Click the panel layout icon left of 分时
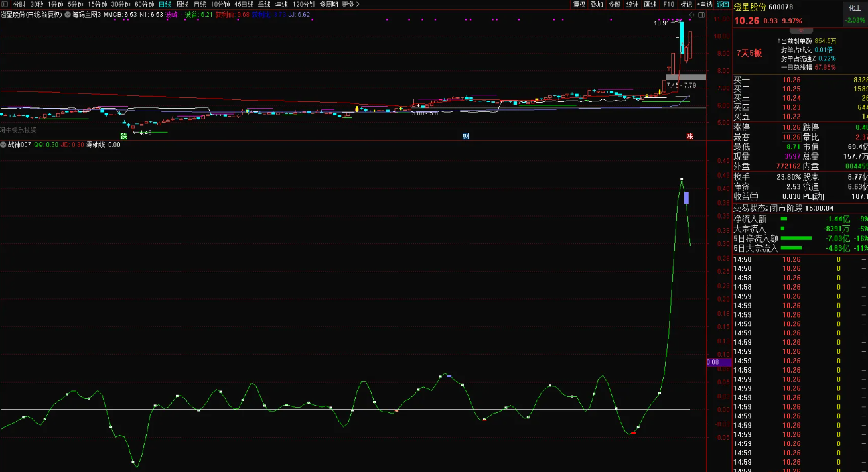 pyautogui.click(x=5, y=4)
